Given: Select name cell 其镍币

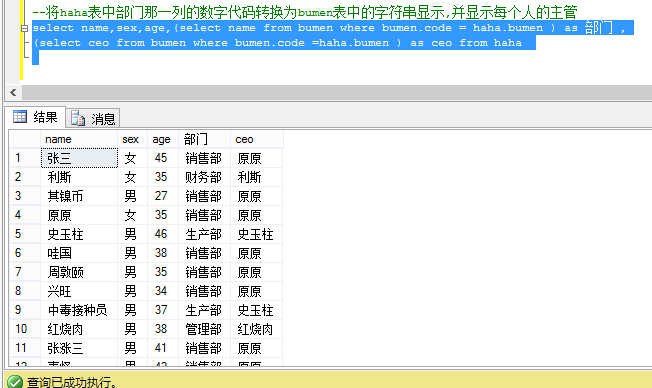Looking at the screenshot, I should click(x=79, y=196).
